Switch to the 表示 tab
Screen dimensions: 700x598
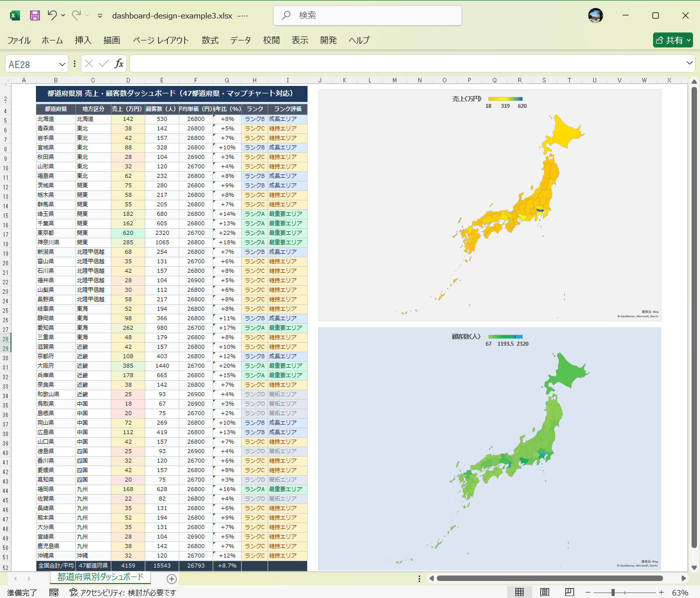(x=300, y=40)
